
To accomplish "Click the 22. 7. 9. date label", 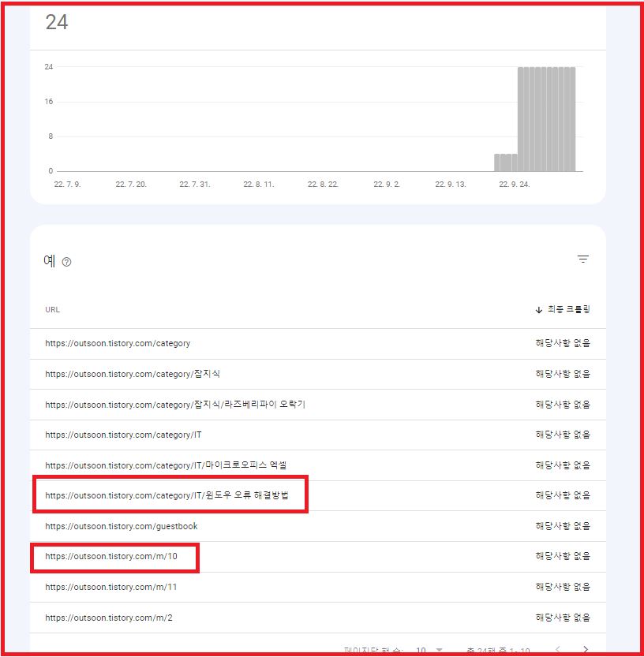I will coord(68,185).
